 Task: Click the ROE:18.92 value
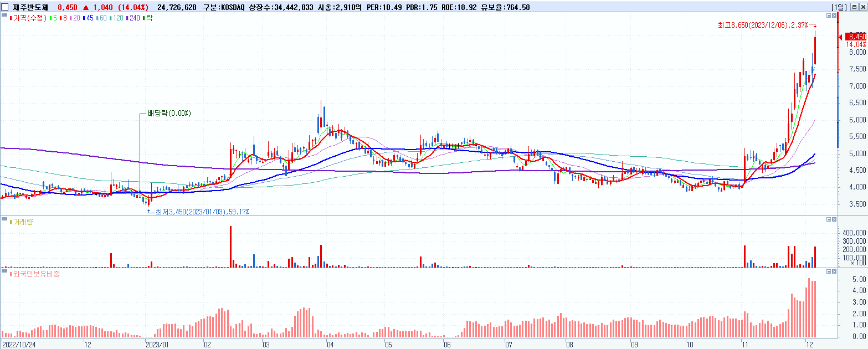[x=459, y=7]
